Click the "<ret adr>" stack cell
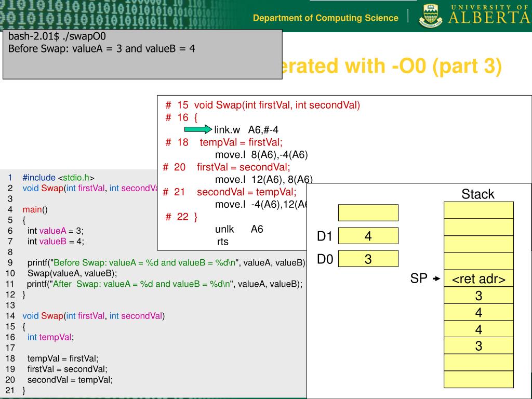Image resolution: width=532 pixels, height=399 pixels. (x=478, y=278)
